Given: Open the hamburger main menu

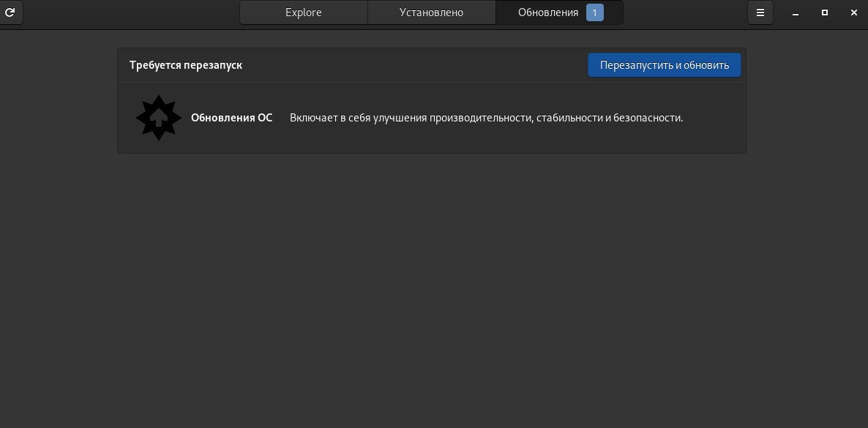Looking at the screenshot, I should coord(760,12).
